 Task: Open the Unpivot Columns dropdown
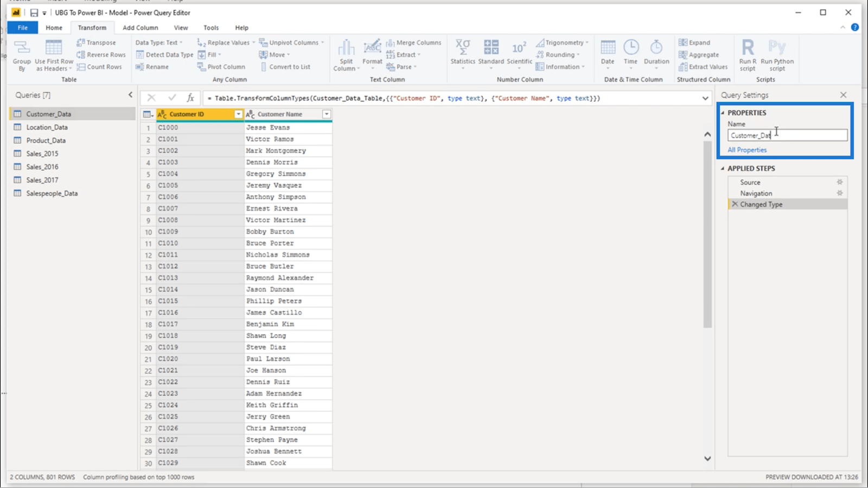291,42
